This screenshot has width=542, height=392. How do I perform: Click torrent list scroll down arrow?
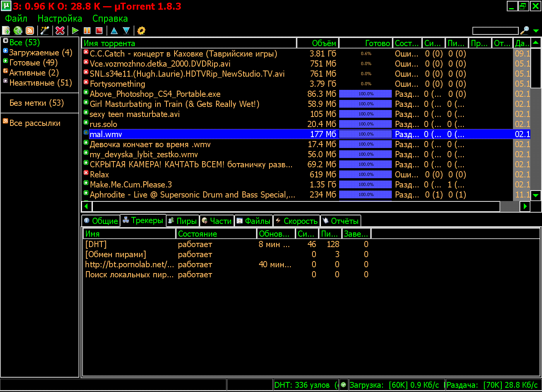(x=536, y=195)
